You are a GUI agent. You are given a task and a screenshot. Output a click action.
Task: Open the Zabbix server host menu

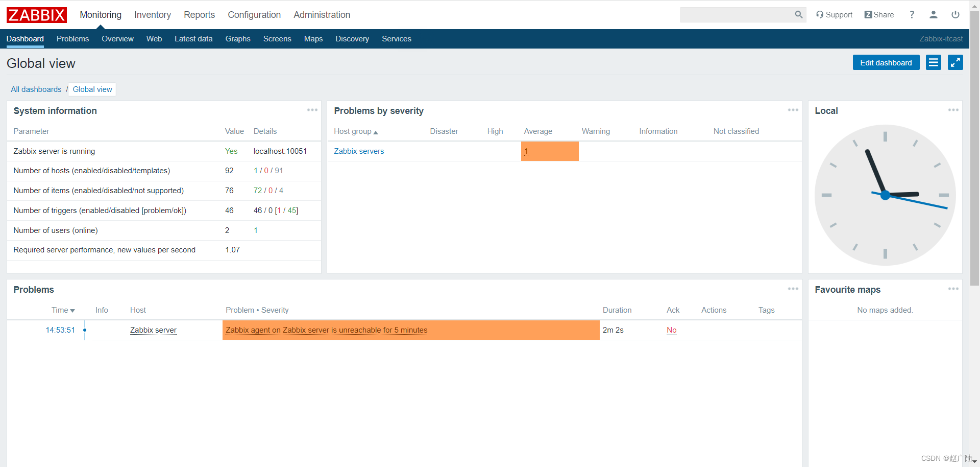153,330
